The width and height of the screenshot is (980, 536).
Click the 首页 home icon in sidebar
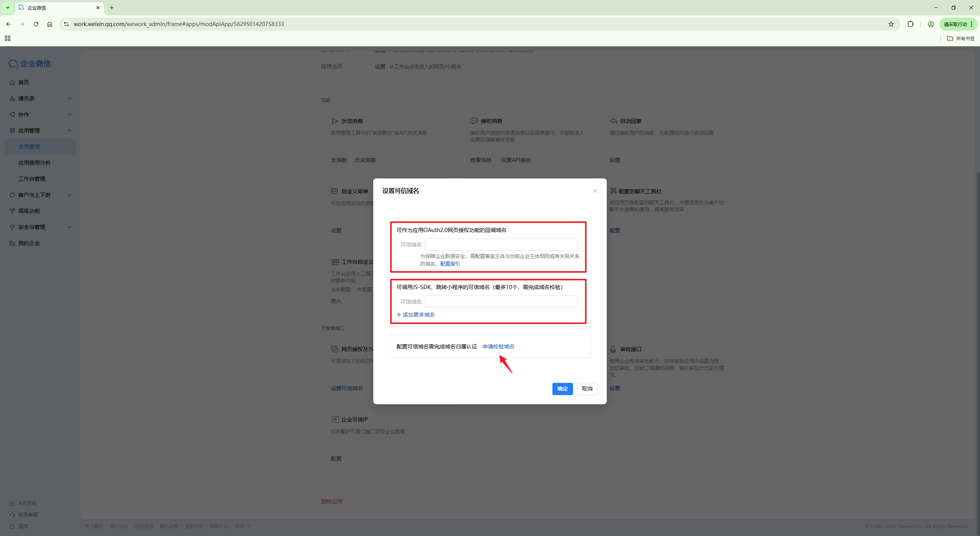(12, 82)
